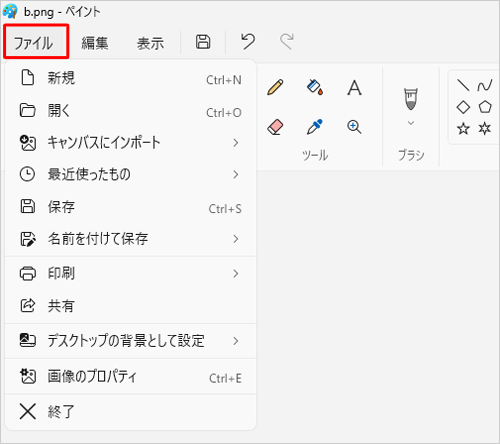The image size is (500, 444).
Task: Click the キャンバスにインポート entry label
Action: click(x=104, y=143)
